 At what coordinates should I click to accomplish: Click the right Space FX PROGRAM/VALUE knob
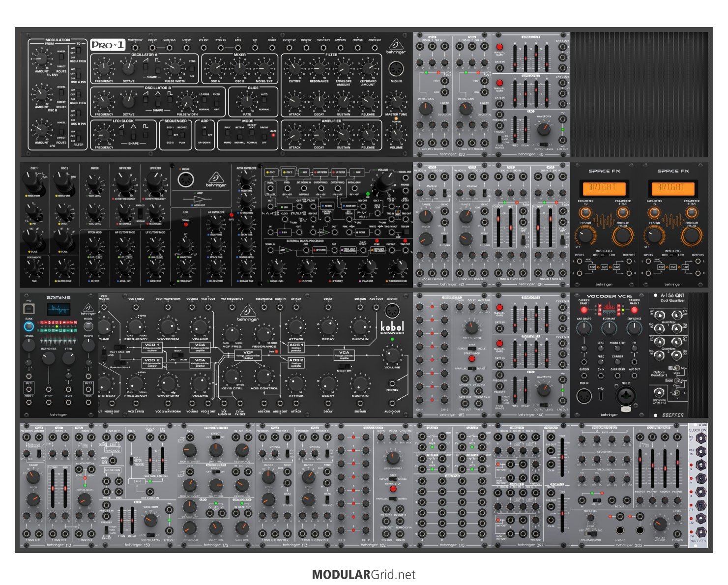click(x=691, y=235)
